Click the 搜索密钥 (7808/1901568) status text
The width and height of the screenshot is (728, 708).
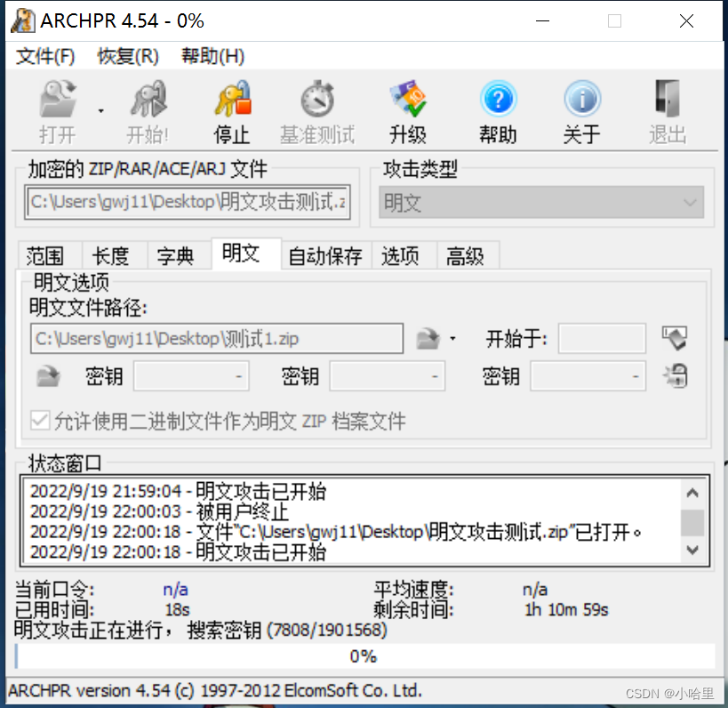coord(287,630)
